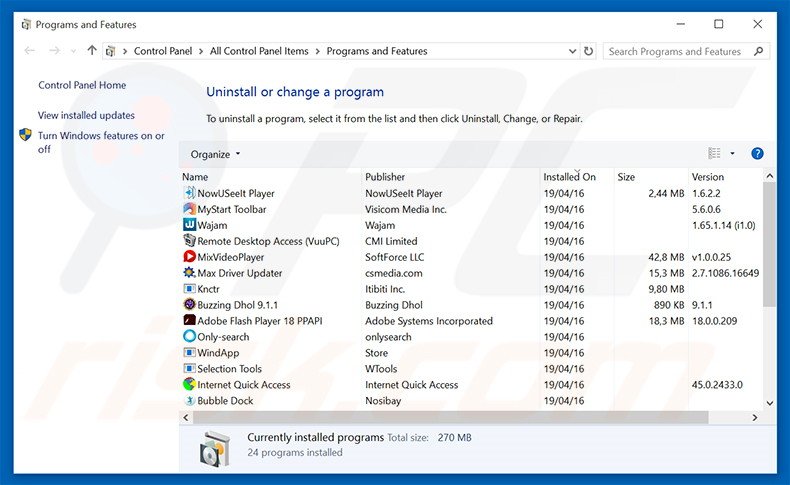Click the version value 45.0.2433.0
The image size is (790, 485).
pos(717,385)
